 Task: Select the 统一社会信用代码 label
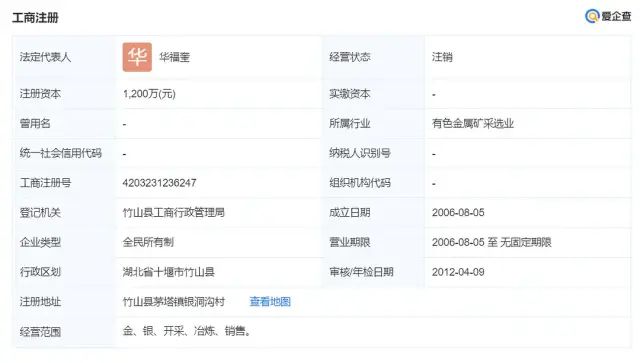point(60,153)
